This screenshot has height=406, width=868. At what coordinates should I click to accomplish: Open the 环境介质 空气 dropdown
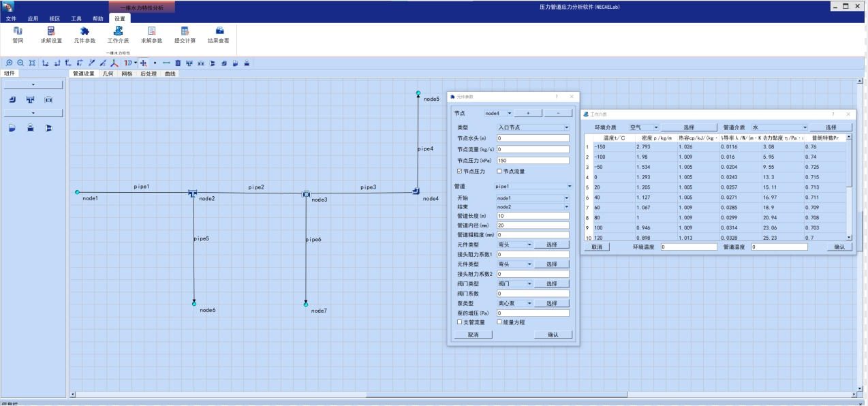(x=643, y=127)
